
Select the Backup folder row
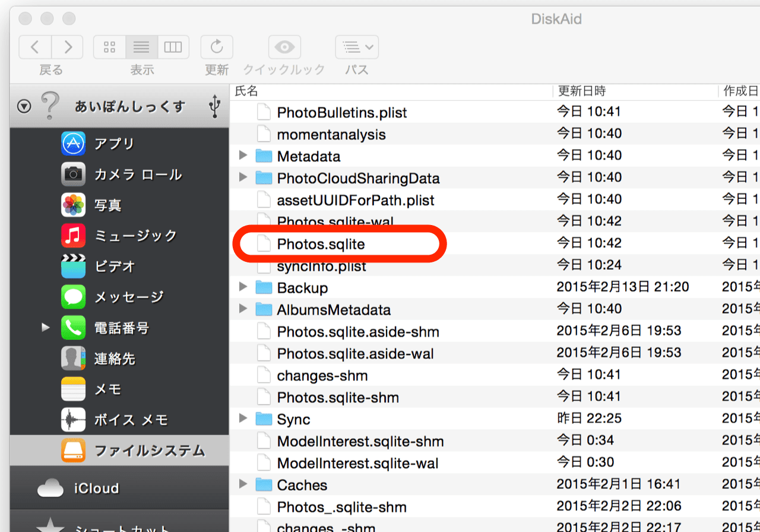tap(495, 287)
